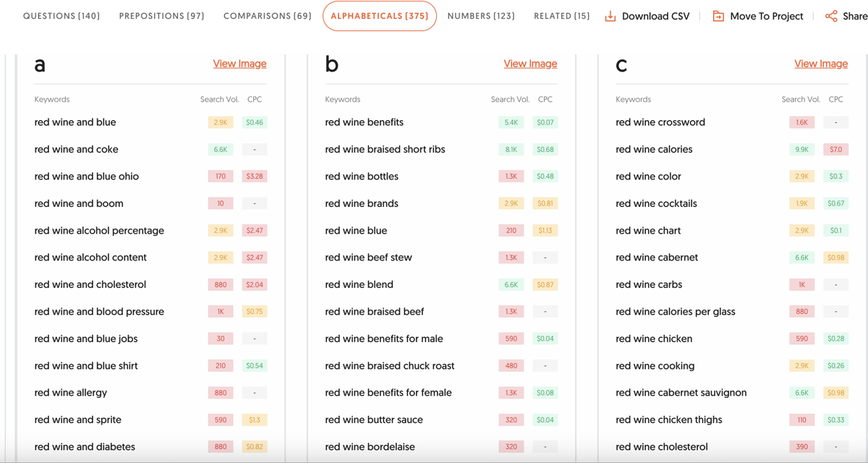Click the Move To Project folder icon
Screen dimensions: 868x463
click(718, 16)
